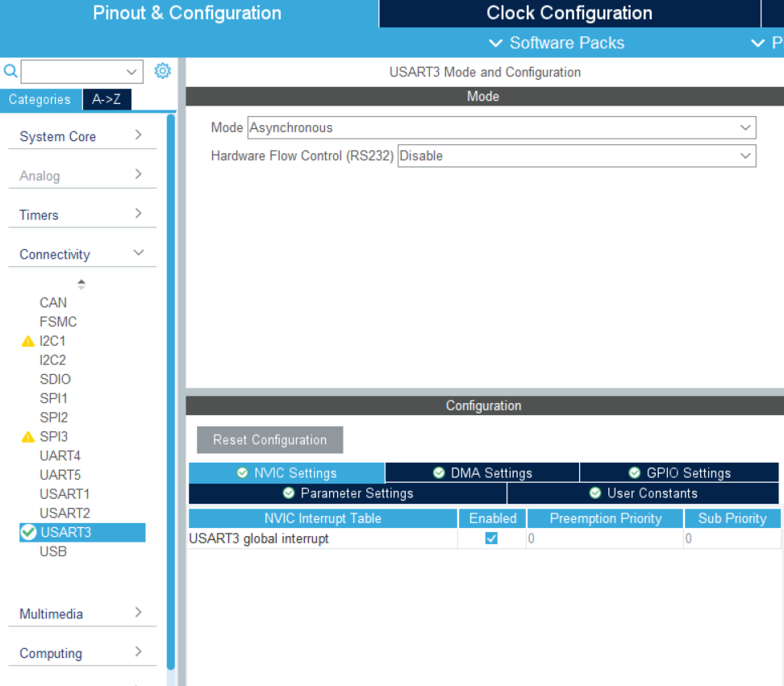Click the Preemption Priority value cell
Viewport: 784px width, 686px height.
point(605,538)
